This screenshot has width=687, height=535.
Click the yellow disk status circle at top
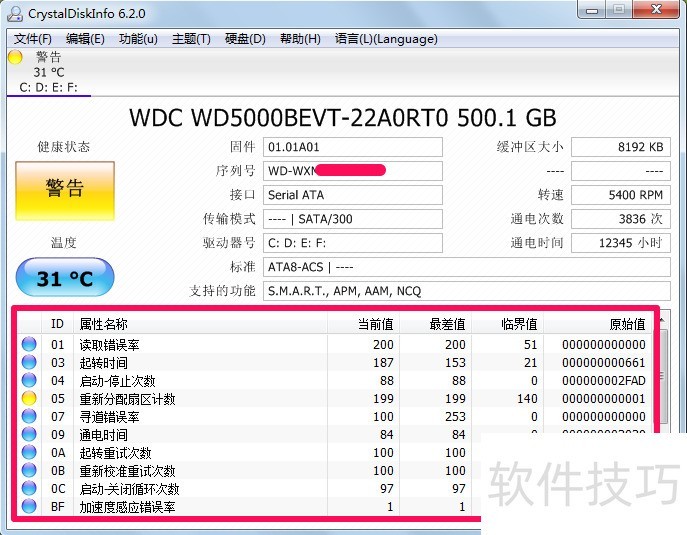(15, 57)
